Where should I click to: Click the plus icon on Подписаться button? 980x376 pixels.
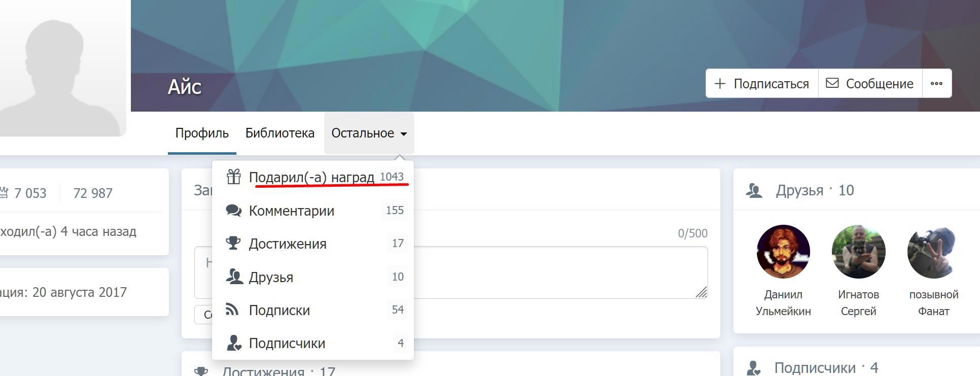[x=719, y=84]
